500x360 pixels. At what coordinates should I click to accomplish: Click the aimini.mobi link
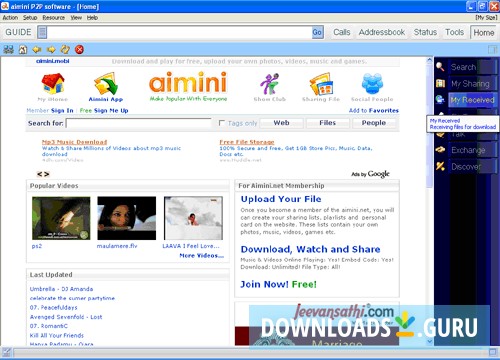tap(53, 61)
